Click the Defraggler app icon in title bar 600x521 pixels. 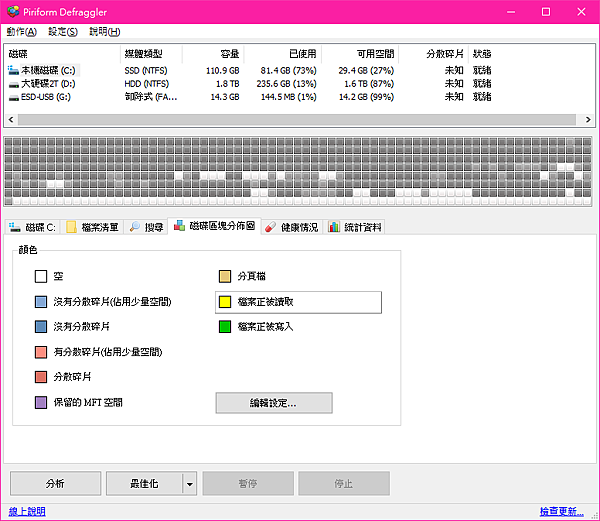pos(13,11)
